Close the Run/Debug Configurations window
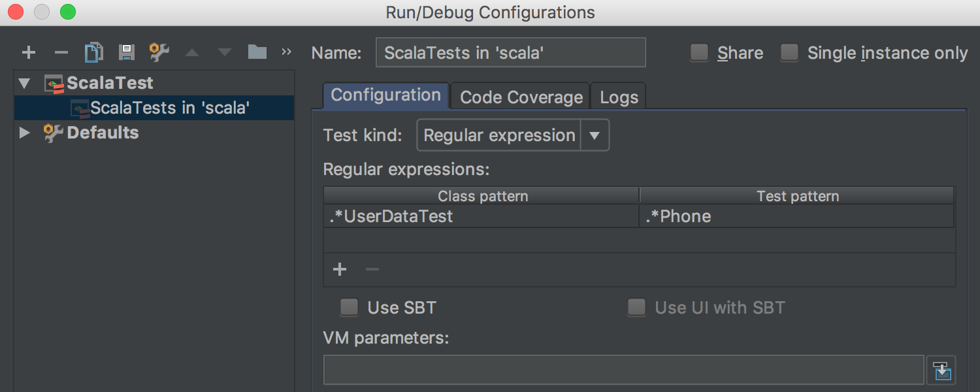 tap(16, 12)
